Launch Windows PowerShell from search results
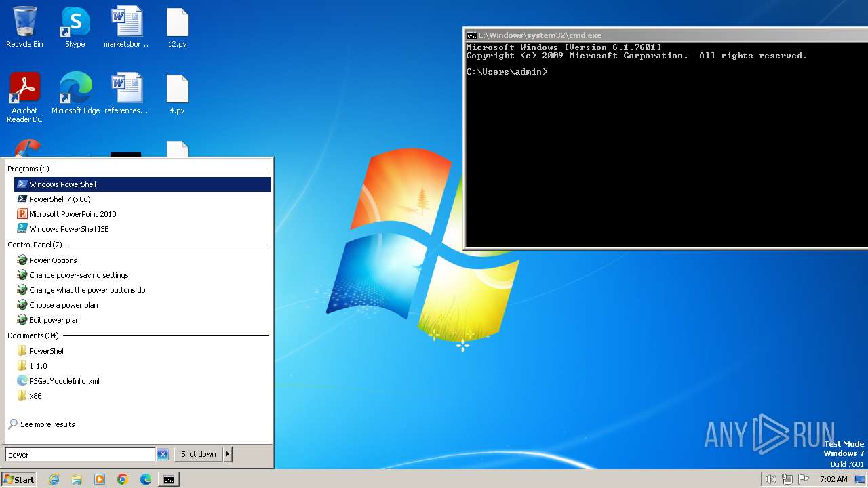This screenshot has width=868, height=488. 142,184
